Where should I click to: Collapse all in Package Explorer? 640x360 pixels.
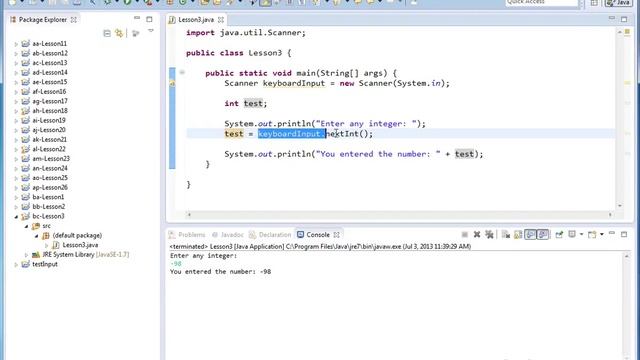[107, 33]
